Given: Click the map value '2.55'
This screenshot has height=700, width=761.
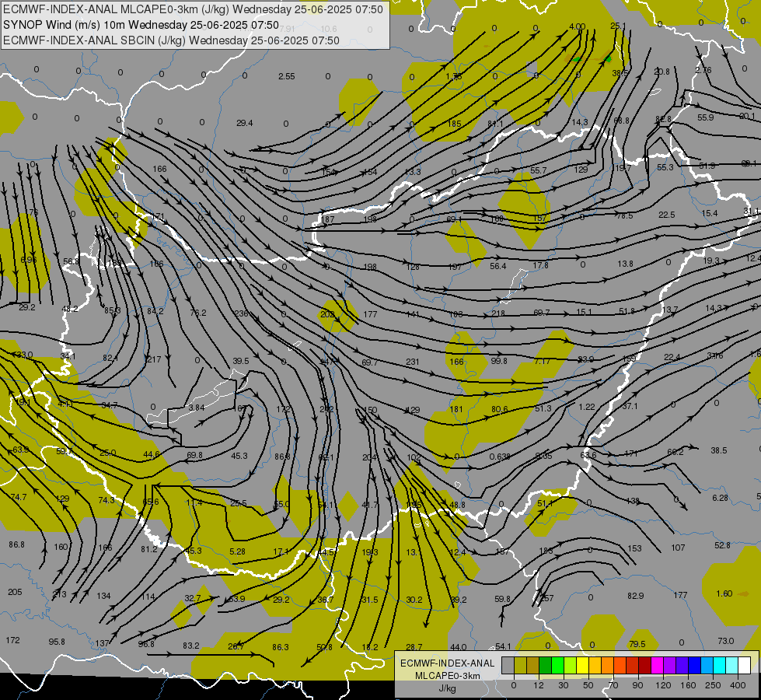Looking at the screenshot, I should pyautogui.click(x=286, y=76).
